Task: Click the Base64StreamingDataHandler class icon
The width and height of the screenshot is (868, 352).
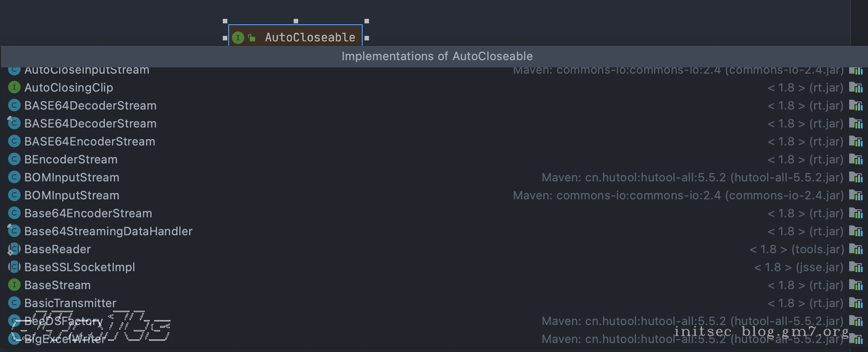Action: 14,231
